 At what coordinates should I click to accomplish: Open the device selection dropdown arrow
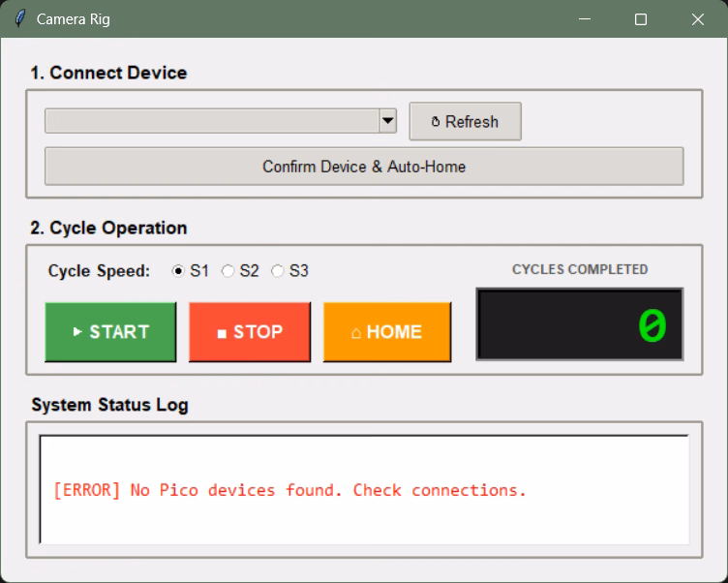click(387, 121)
